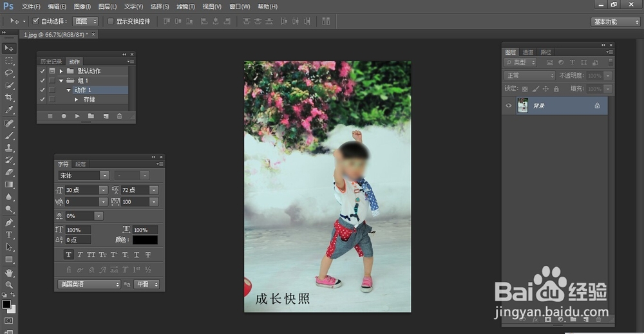Viewport: 644px width, 334px height.
Task: Select the Clone Stamp tool
Action: point(8,148)
